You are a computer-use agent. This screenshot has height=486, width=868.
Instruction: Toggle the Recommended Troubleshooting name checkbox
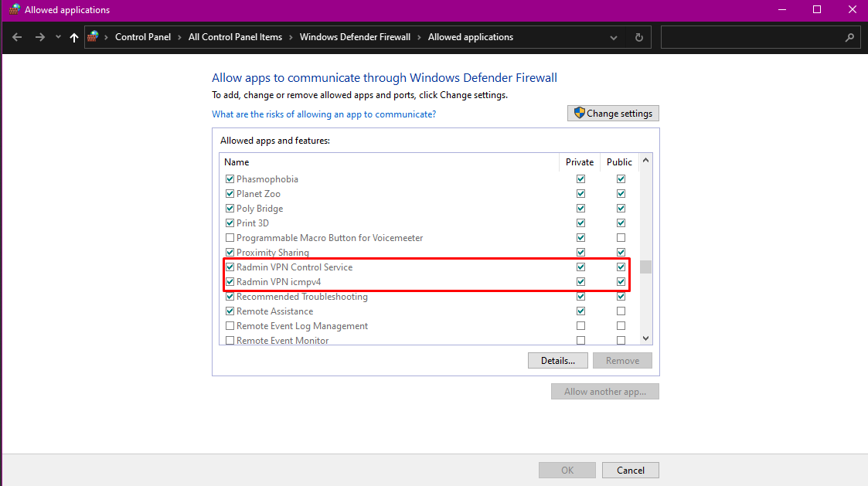click(230, 296)
